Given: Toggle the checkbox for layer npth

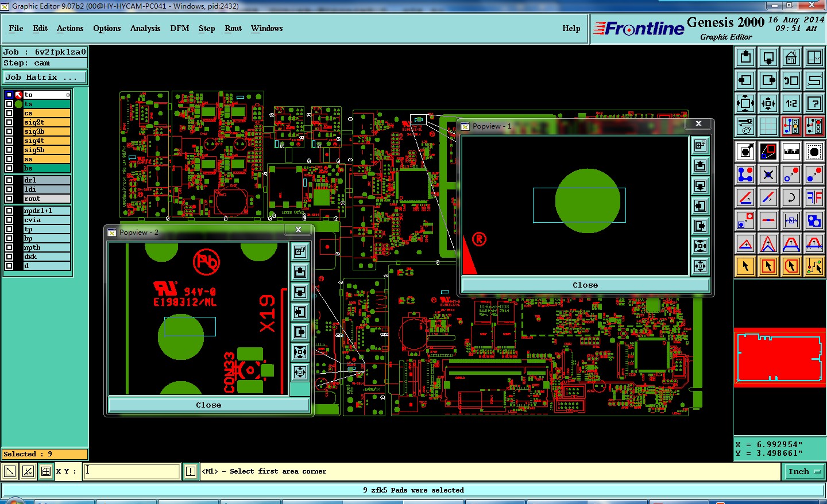Looking at the screenshot, I should (x=9, y=247).
